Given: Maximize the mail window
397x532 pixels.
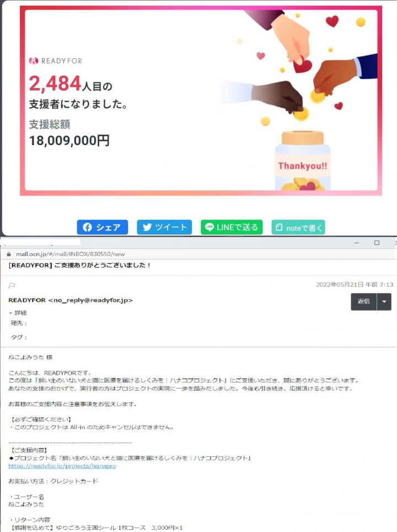Looking at the screenshot, I should [x=377, y=243].
